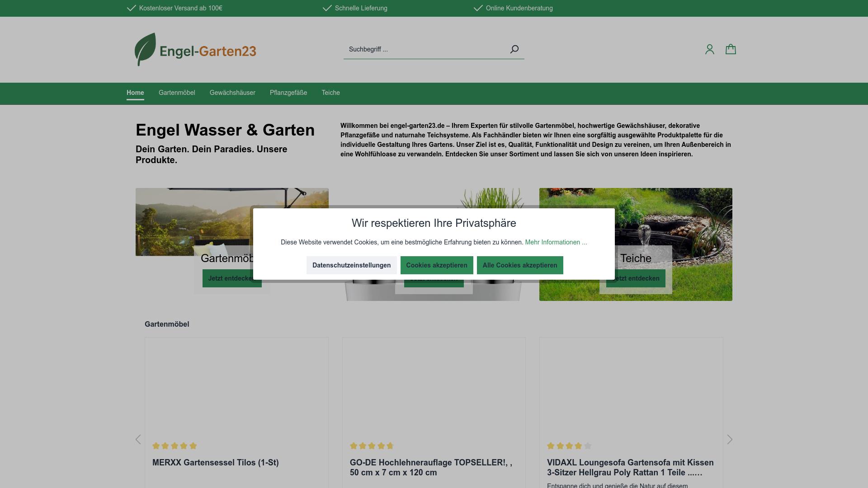Click star rating of VIDAXL Loungesofa

(x=569, y=446)
